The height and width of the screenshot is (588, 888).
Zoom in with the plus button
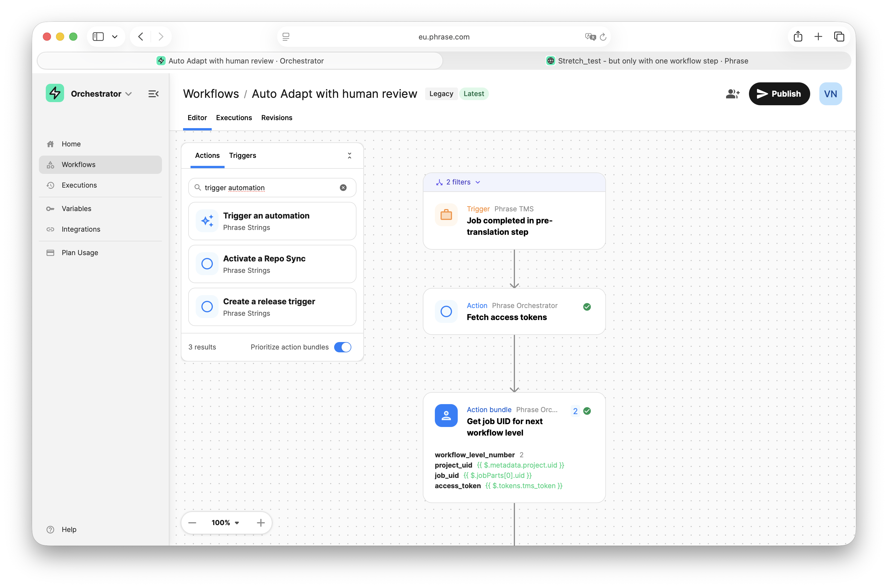tap(261, 523)
